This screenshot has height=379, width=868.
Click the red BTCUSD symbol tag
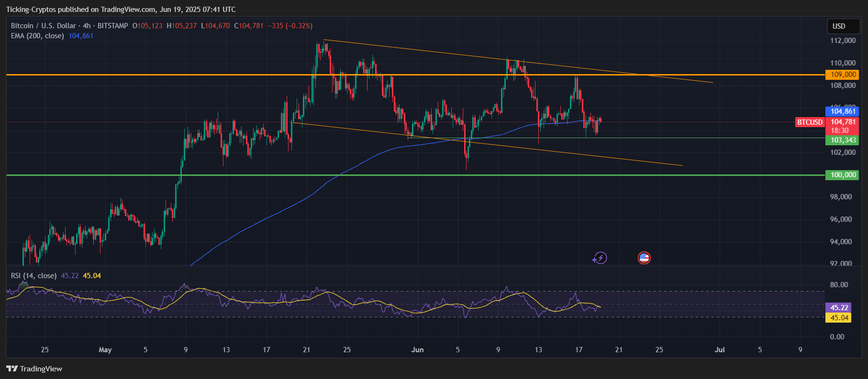tap(810, 122)
